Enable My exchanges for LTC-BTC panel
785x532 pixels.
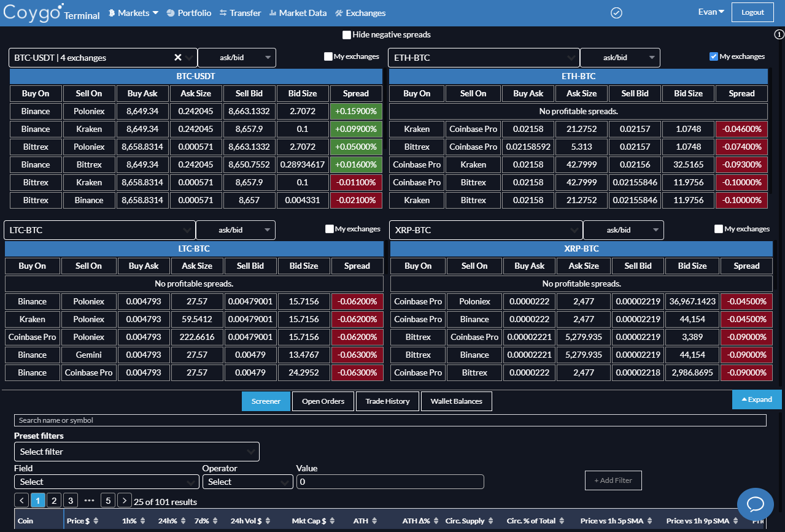coord(330,229)
